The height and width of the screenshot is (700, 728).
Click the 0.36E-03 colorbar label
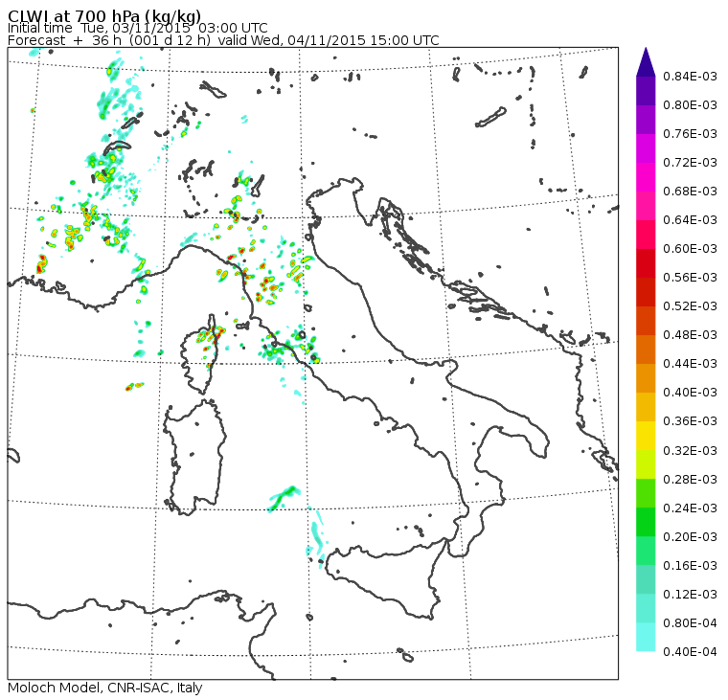tap(690, 421)
